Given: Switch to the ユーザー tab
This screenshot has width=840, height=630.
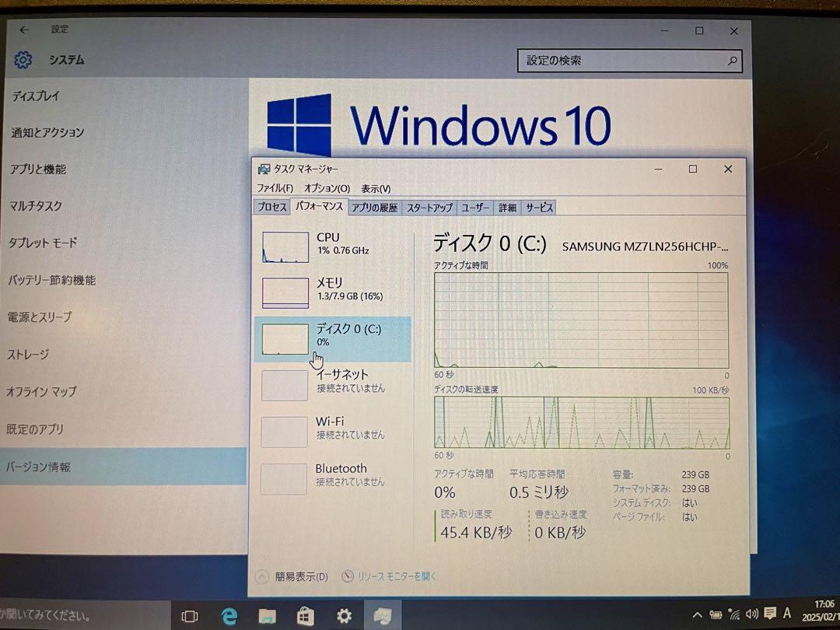Looking at the screenshot, I should (475, 208).
